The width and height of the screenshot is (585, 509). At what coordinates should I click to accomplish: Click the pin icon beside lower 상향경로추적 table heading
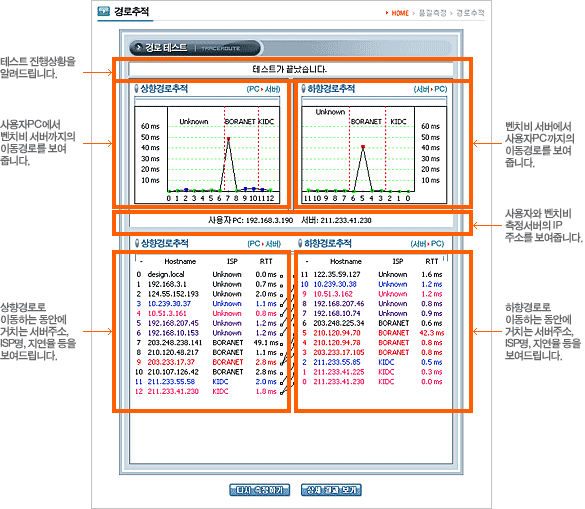pyautogui.click(x=137, y=243)
